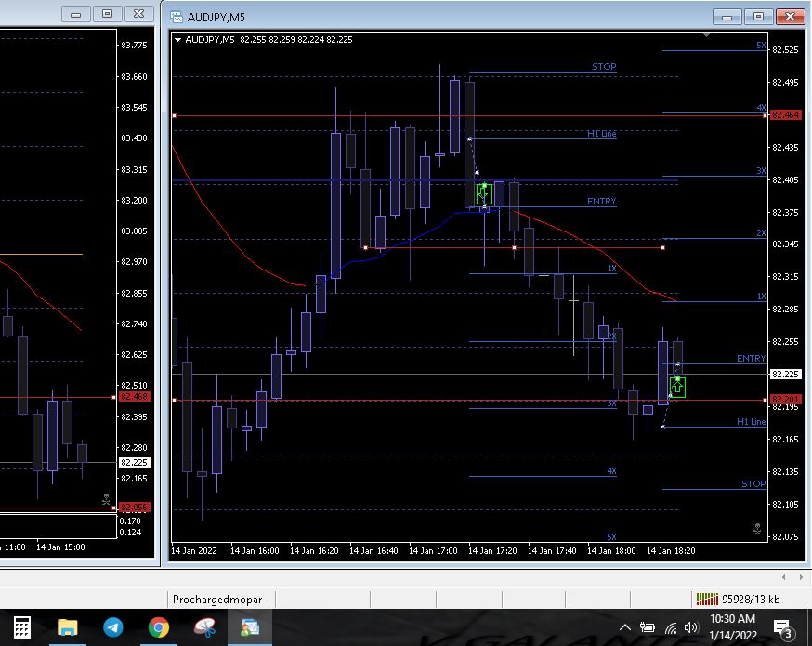Click the chart tabs left scroll arrow
The height and width of the screenshot is (646, 812).
coord(783,576)
